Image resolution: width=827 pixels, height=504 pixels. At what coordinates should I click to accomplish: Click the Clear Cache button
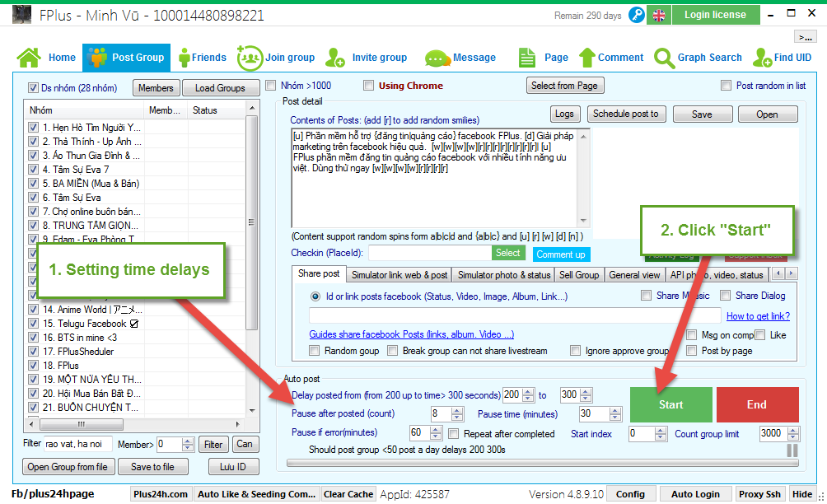348,494
